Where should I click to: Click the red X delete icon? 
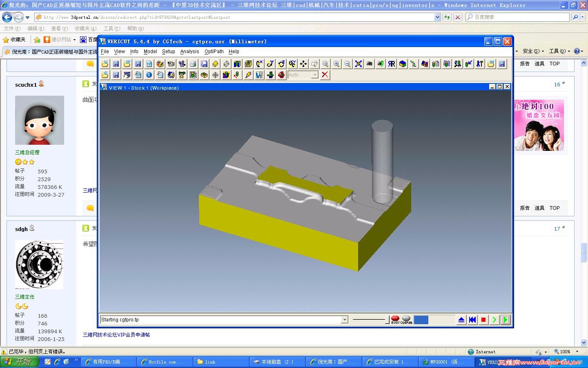point(325,75)
